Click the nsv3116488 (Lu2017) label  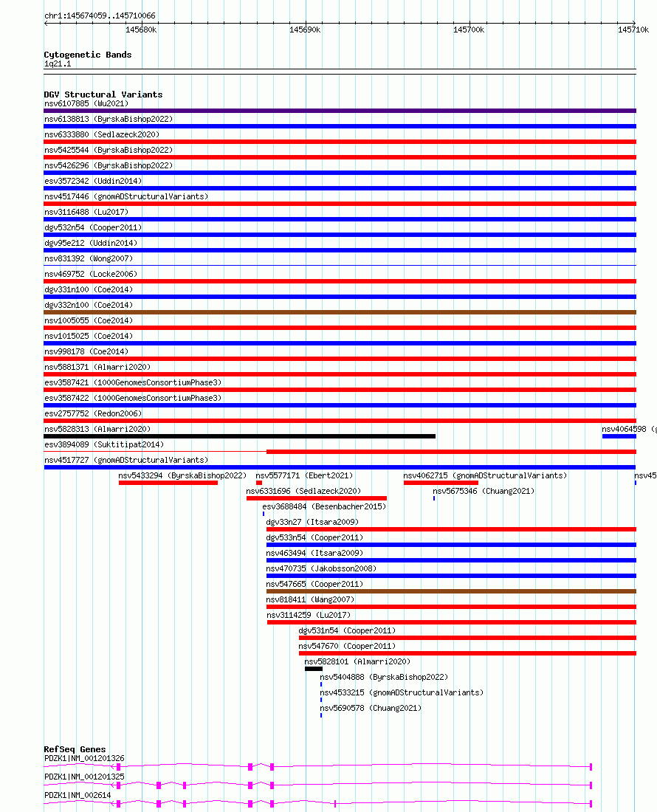(x=86, y=213)
